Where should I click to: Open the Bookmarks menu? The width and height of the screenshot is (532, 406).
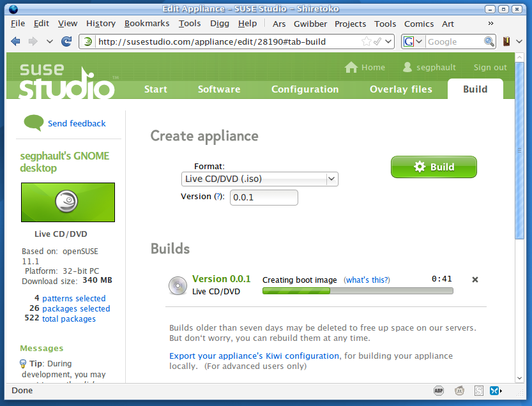147,24
